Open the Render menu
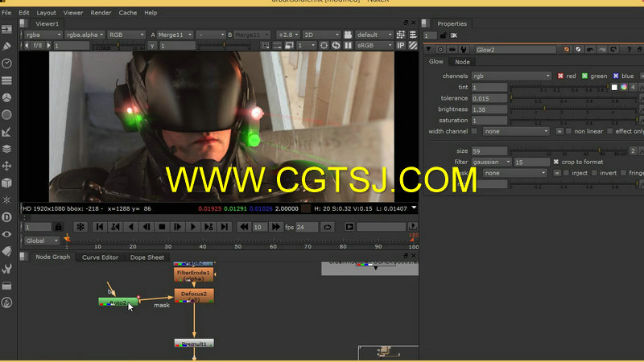 coord(101,13)
